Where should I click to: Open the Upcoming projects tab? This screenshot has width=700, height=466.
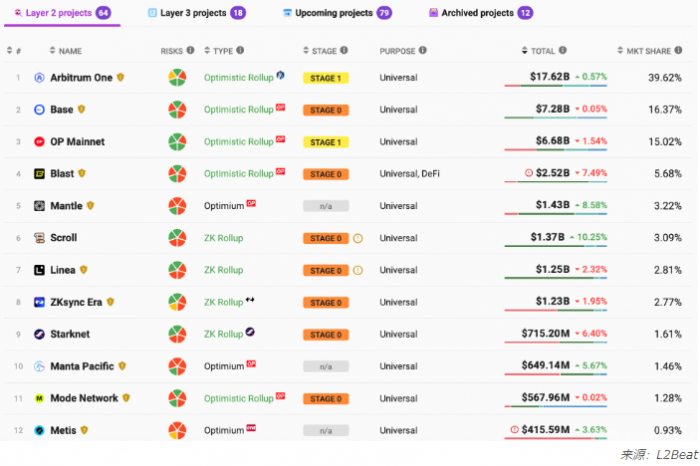(338, 13)
